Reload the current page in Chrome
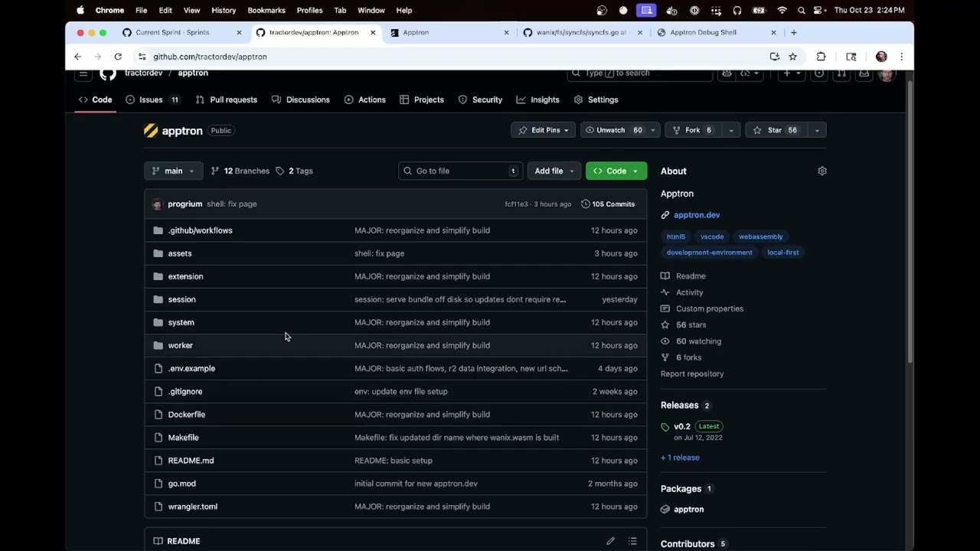The image size is (980, 551). click(x=118, y=57)
